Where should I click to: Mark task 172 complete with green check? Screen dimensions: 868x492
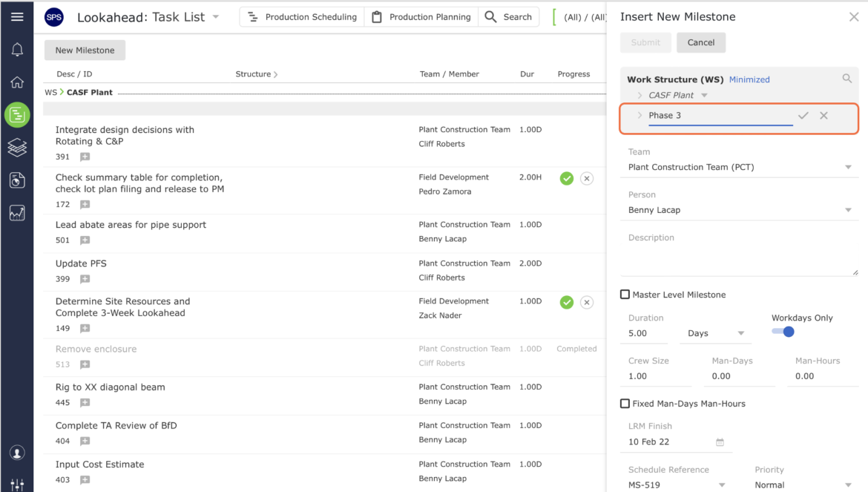point(566,178)
